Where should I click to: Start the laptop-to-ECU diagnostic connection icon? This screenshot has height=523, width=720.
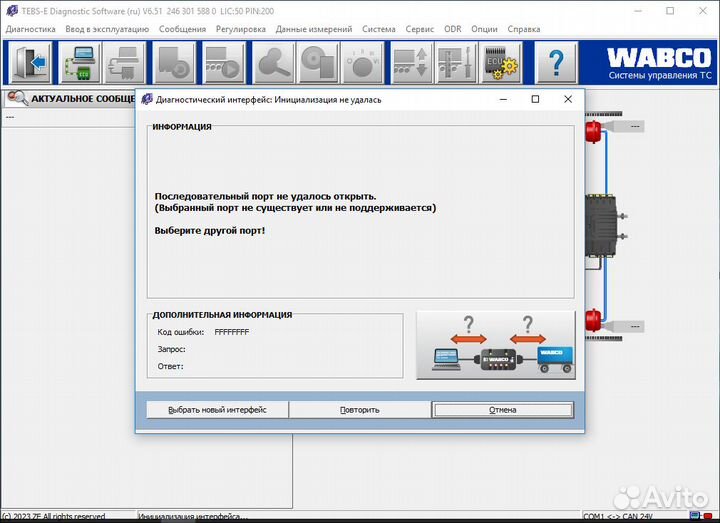pyautogui.click(x=80, y=62)
